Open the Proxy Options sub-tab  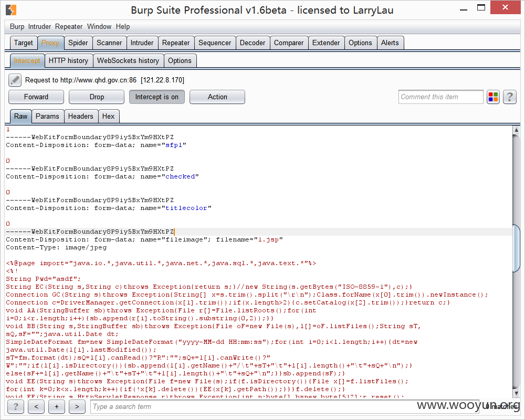180,60
